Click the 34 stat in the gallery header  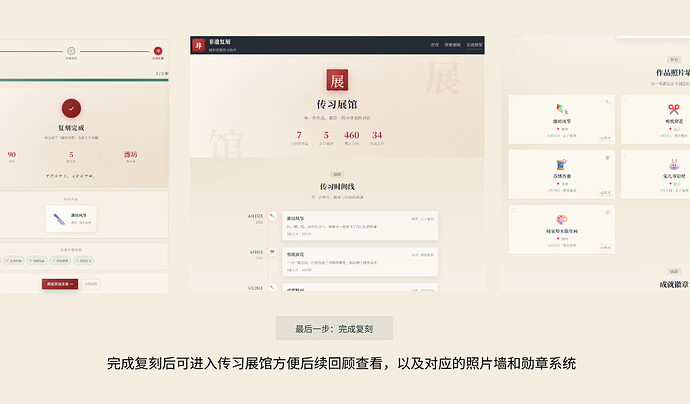[x=377, y=135]
